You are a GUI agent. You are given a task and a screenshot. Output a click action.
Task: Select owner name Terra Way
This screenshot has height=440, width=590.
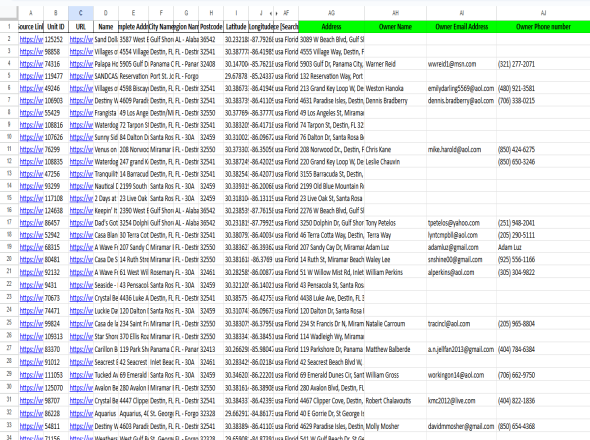[x=395, y=235]
